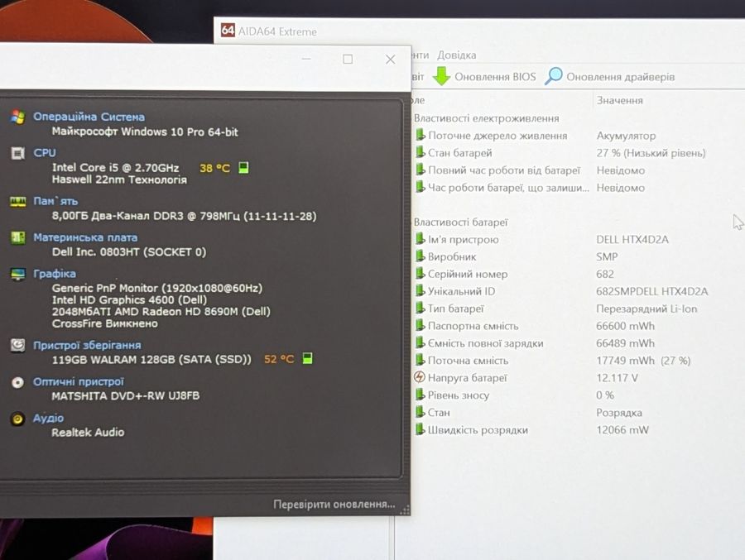Click the disc icon by Оптичні пристрої
Screen dimensions: 745x560
click(x=18, y=382)
